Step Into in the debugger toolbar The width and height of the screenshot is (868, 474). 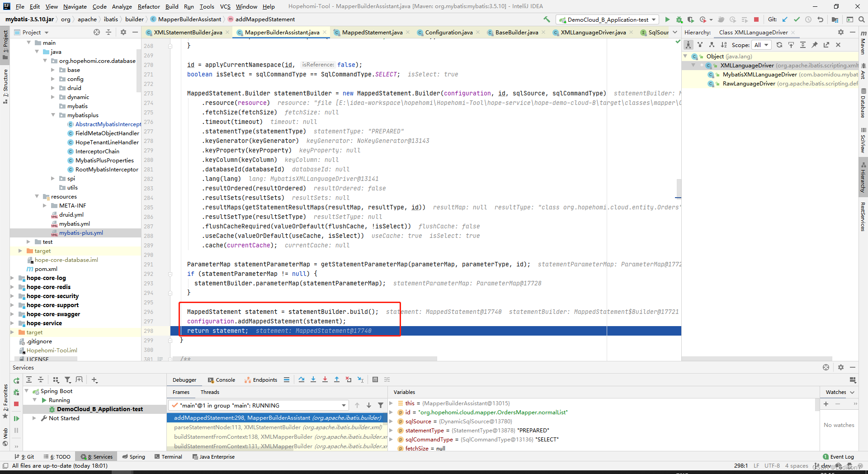click(313, 379)
